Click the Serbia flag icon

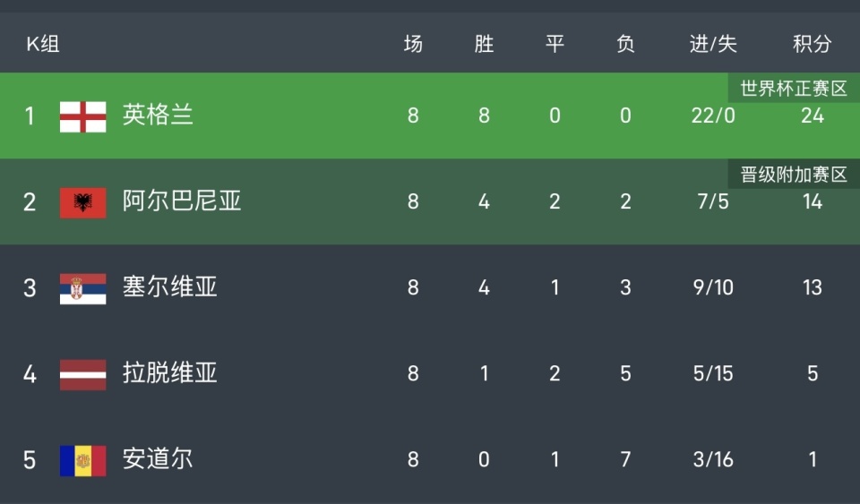82,288
